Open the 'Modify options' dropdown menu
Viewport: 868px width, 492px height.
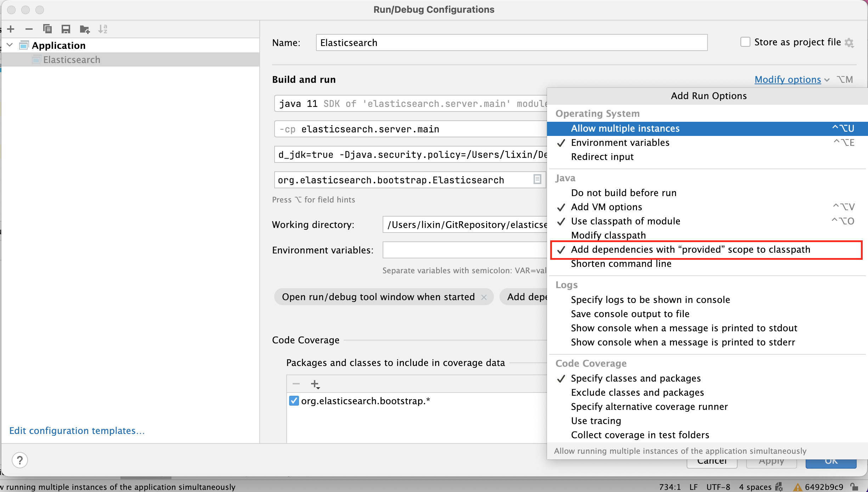coord(788,79)
